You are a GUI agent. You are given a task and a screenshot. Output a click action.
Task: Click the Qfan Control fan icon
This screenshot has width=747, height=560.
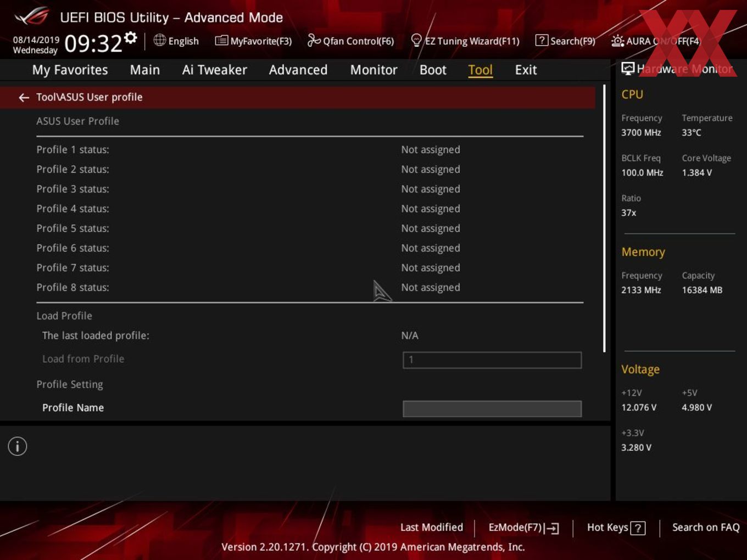pos(314,40)
